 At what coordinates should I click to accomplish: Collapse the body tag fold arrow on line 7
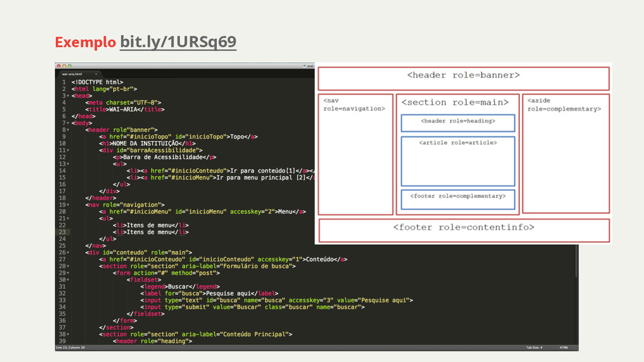click(68, 123)
